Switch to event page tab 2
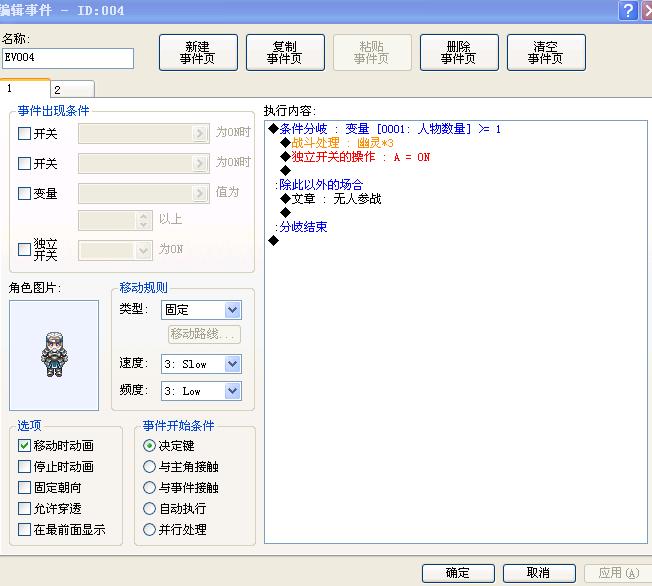652x586 pixels. tap(72, 89)
